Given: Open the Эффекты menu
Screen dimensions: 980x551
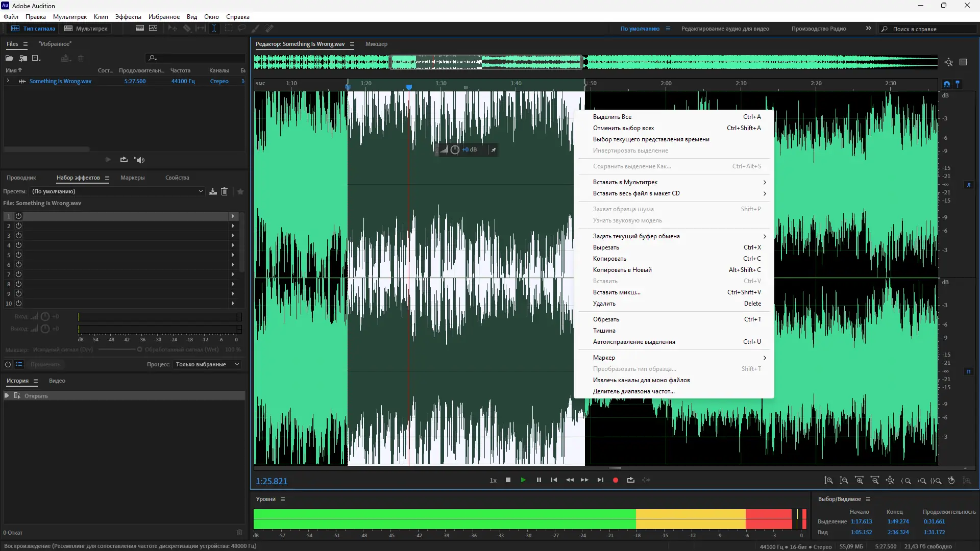Looking at the screenshot, I should (128, 17).
